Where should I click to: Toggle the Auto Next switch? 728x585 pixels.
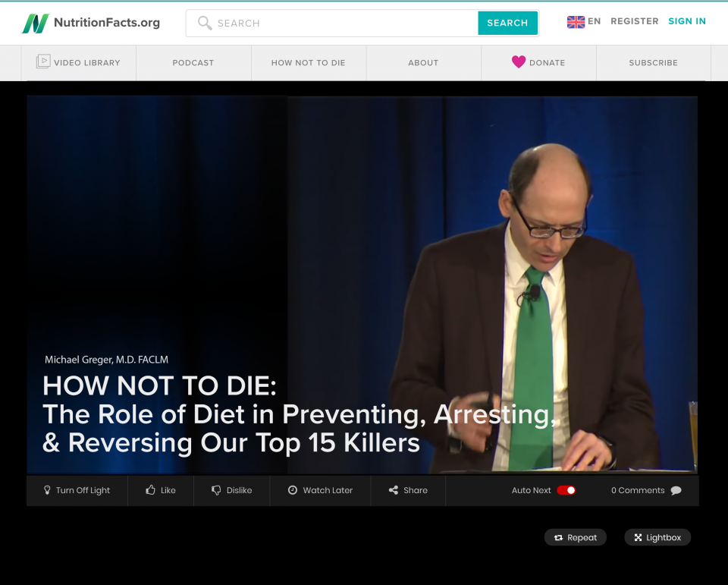click(x=566, y=490)
